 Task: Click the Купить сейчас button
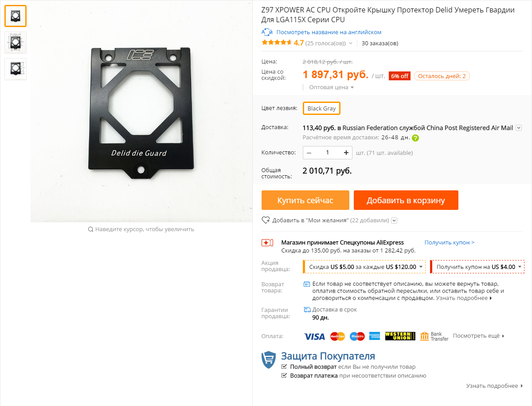pyautogui.click(x=305, y=200)
